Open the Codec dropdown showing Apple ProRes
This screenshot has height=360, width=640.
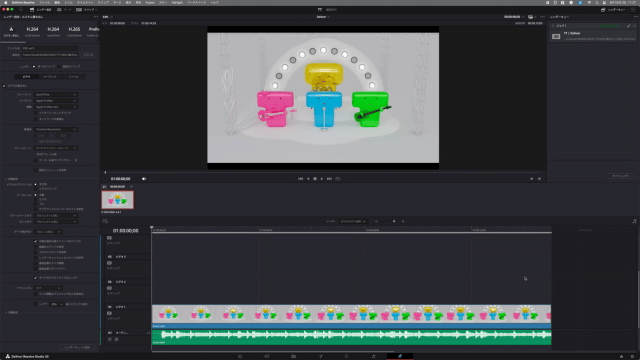point(56,100)
